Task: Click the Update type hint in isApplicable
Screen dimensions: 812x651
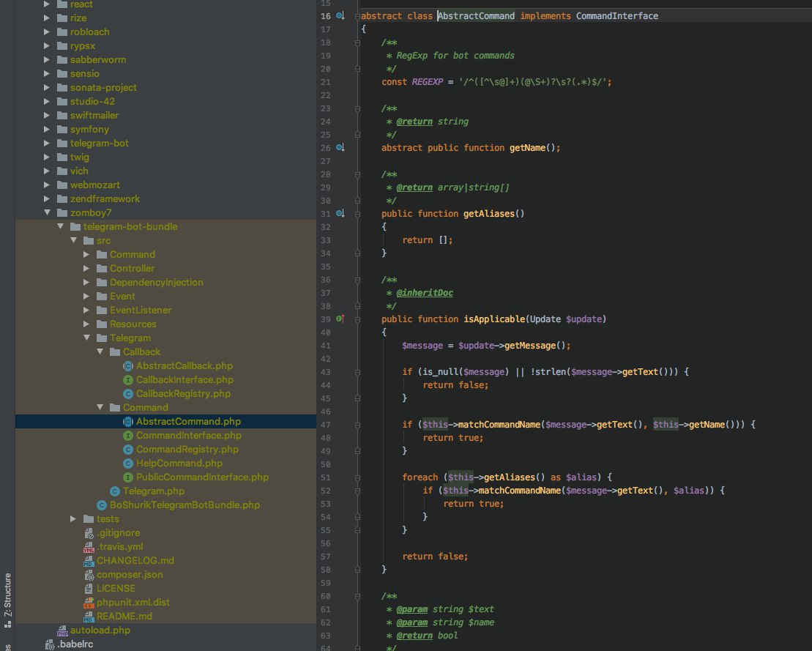Action: [545, 319]
